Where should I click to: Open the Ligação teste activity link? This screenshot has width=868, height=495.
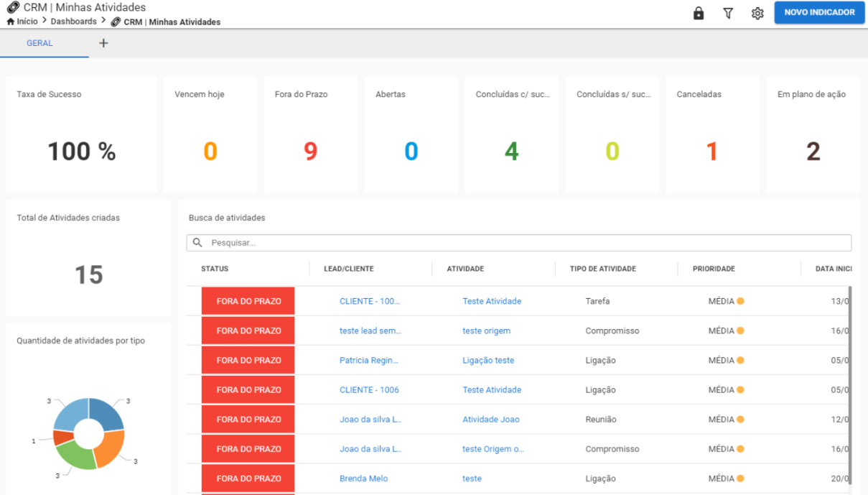tap(488, 360)
